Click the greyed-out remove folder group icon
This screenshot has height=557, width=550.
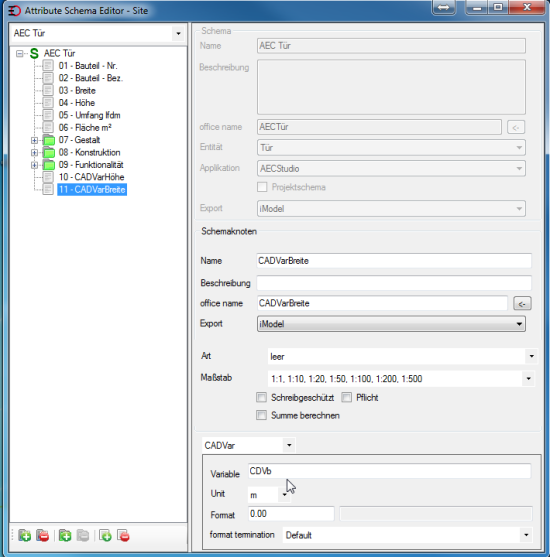[x=83, y=535]
